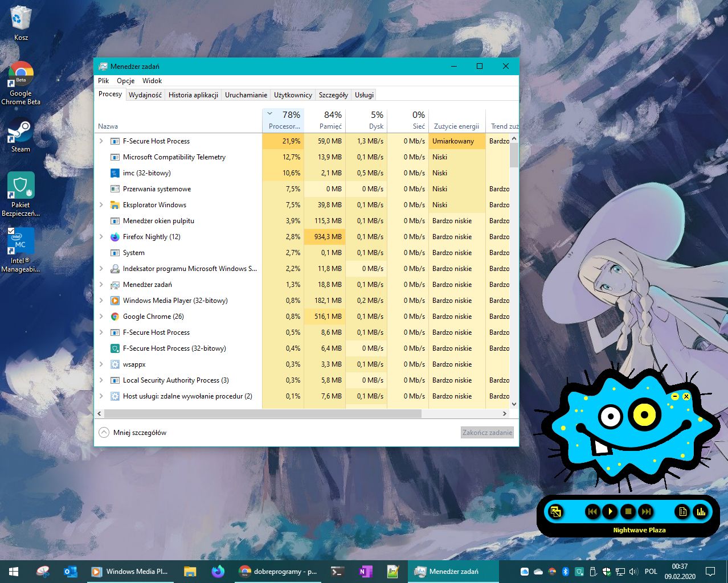Expand the Menedżer zadań process row
Screen dimensions: 728x583
click(101, 285)
